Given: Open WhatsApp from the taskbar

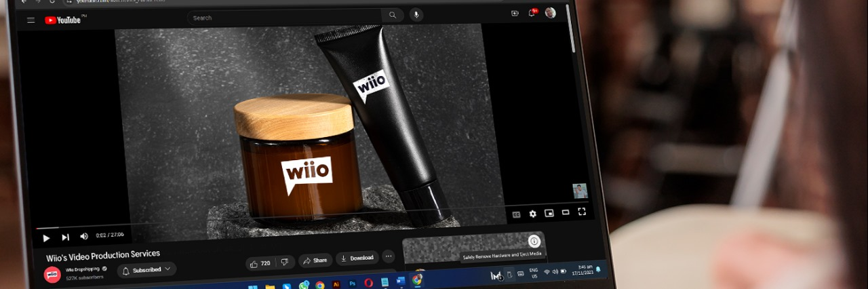Looking at the screenshot, I should [x=304, y=285].
